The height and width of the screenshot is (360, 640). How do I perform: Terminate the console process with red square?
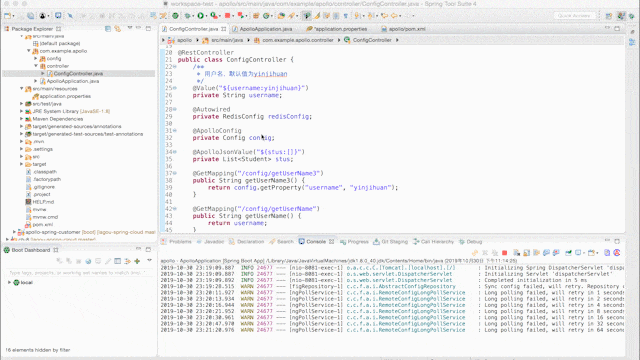(x=504, y=253)
